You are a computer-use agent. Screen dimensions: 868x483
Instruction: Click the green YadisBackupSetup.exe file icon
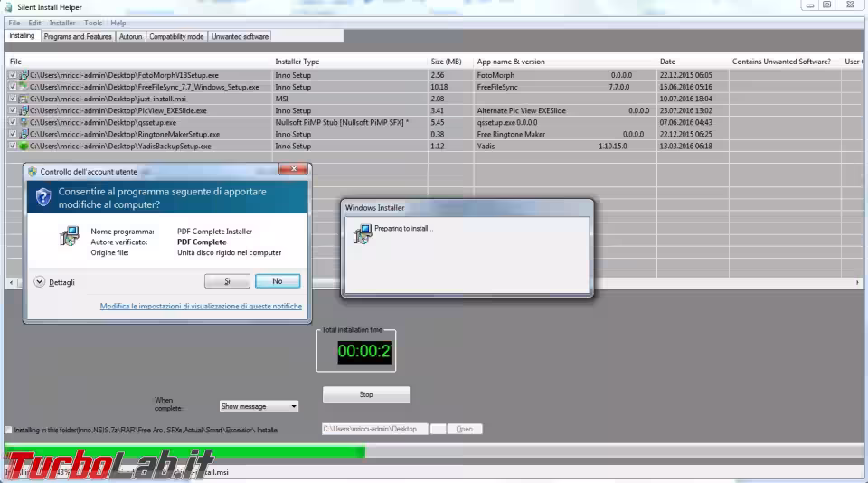tap(24, 147)
